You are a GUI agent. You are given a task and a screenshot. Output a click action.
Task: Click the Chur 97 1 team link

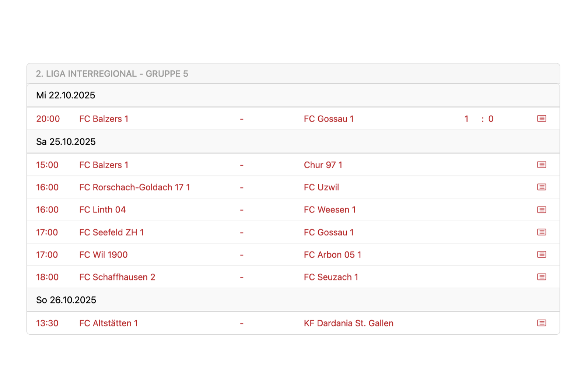point(323,165)
